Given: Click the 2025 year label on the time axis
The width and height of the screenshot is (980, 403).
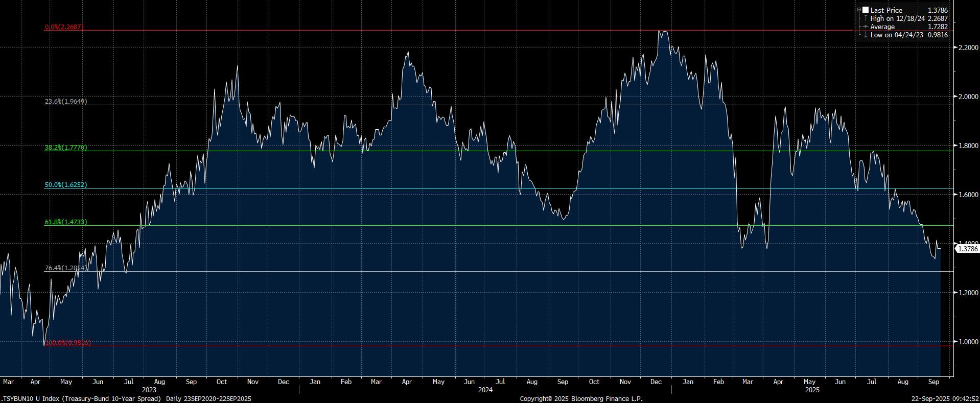Looking at the screenshot, I should [812, 390].
